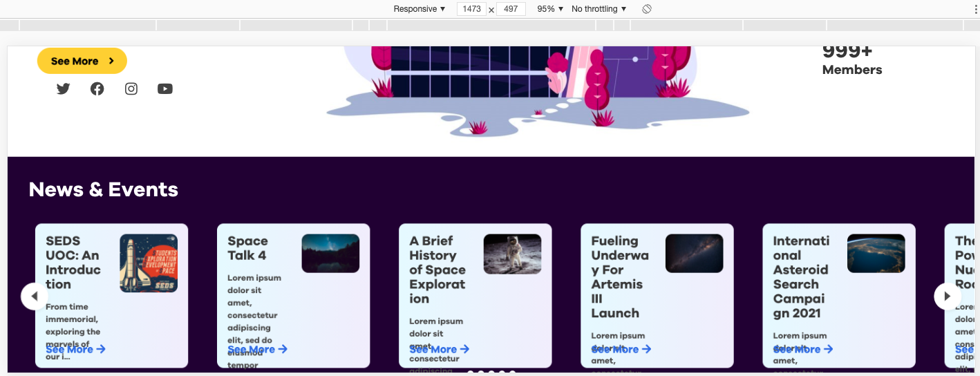
Task: Open the No throttling dropdown
Action: (599, 9)
